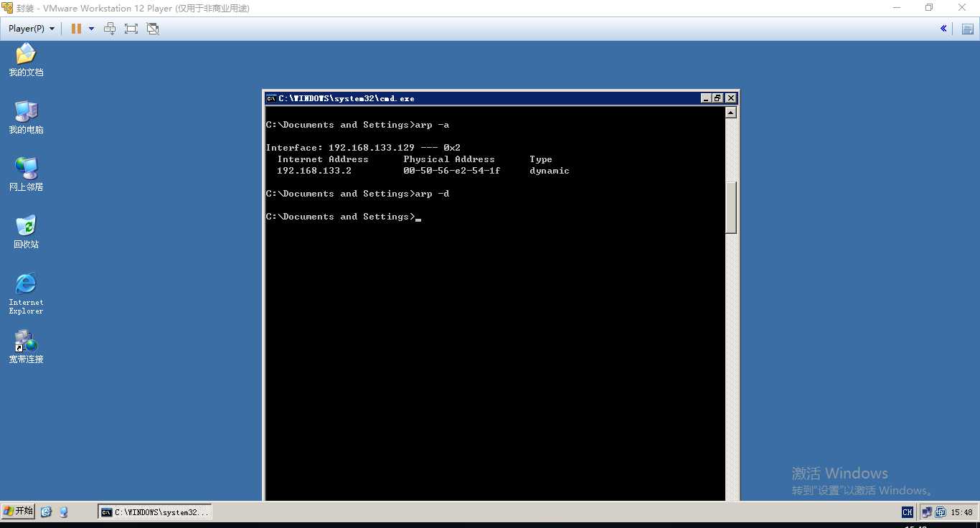Close the cmd.exe window
The image size is (980, 528).
click(x=730, y=98)
